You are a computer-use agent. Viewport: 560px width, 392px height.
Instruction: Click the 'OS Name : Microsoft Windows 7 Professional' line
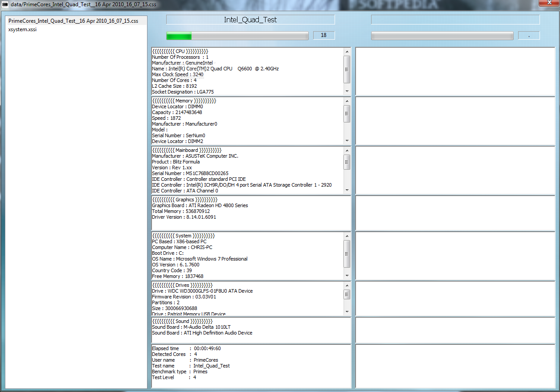click(x=200, y=259)
